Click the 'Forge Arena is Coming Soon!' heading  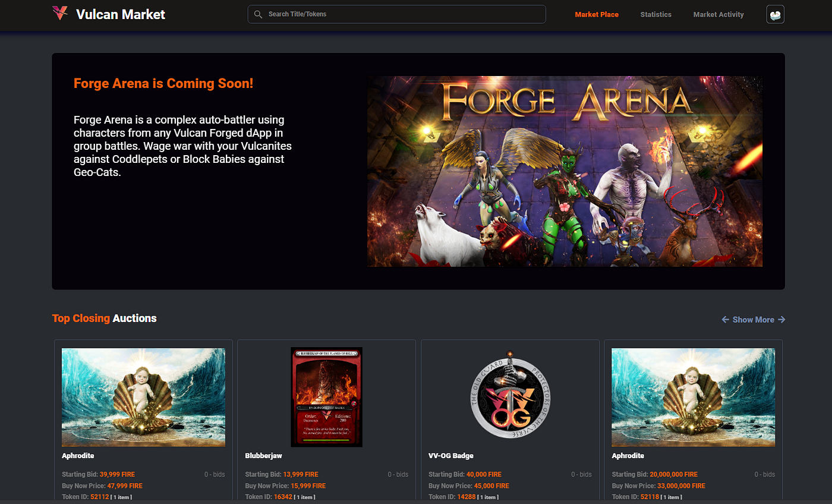163,84
